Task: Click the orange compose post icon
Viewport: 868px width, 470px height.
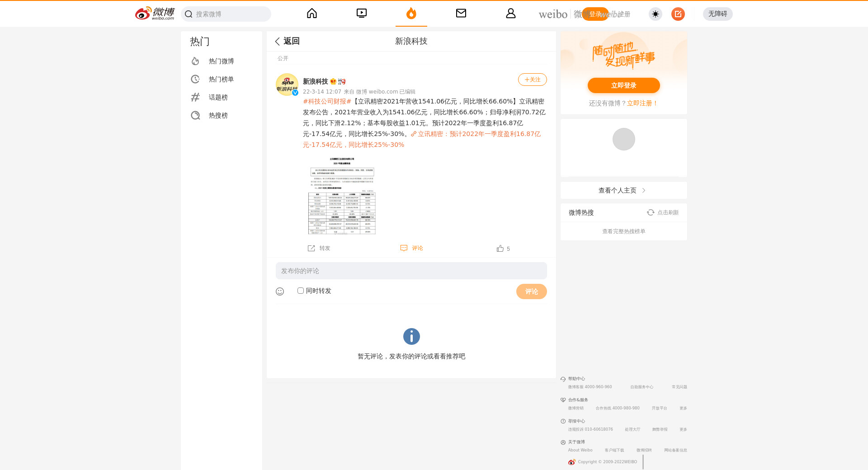Action: pyautogui.click(x=678, y=14)
